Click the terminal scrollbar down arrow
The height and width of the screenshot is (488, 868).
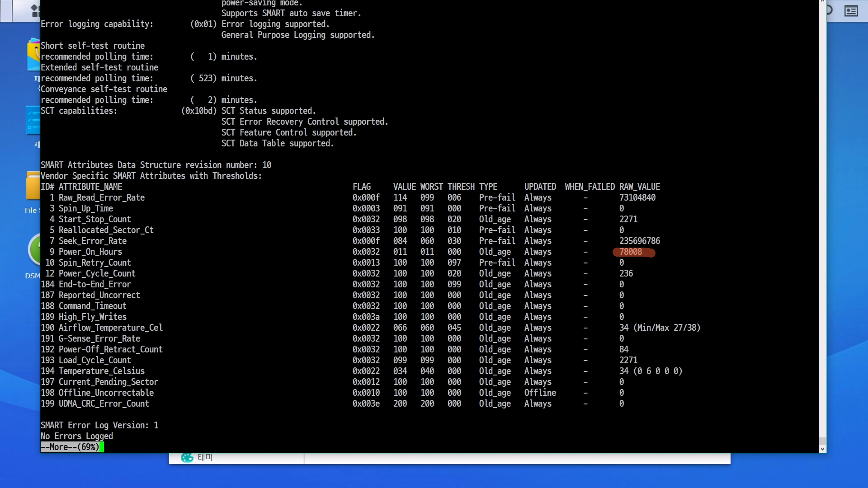coord(822,449)
